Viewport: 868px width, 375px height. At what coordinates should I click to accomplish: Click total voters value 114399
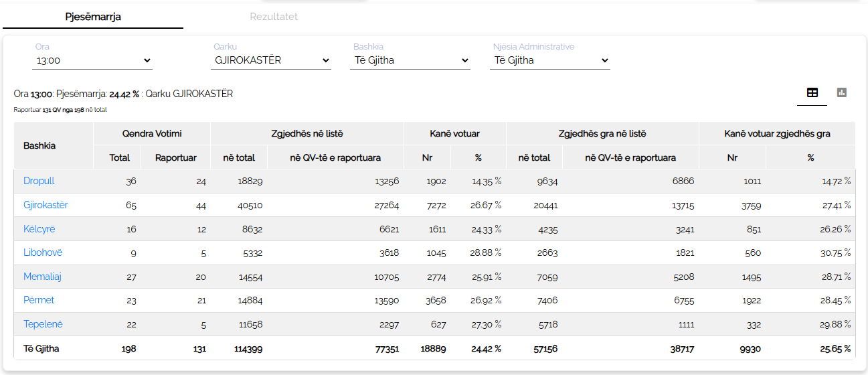pos(248,349)
